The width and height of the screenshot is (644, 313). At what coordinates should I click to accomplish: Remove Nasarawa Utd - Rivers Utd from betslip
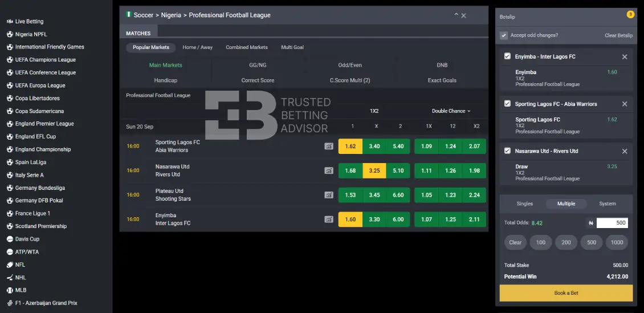tap(625, 151)
